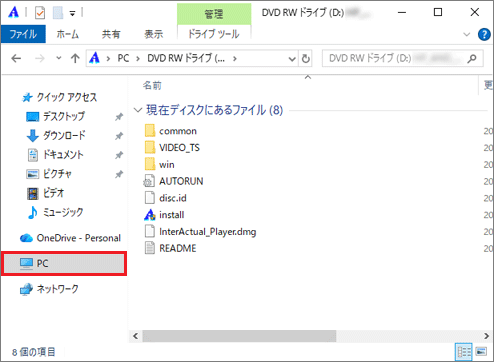Select the install application file
Viewport: 494px width, 362px height.
(164, 215)
